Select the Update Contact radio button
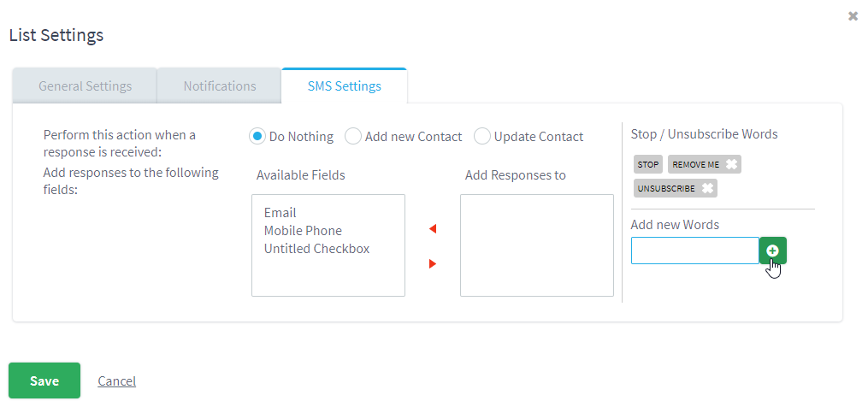Viewport: 868px width, 407px height. [x=482, y=136]
